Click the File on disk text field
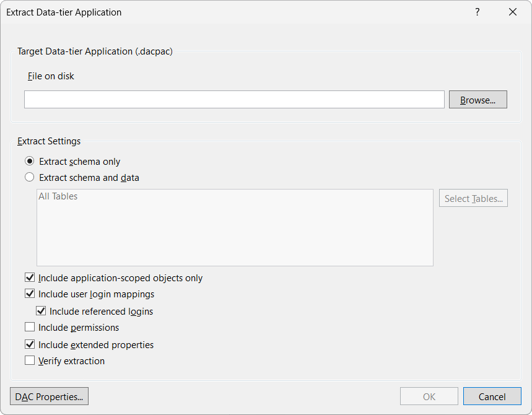This screenshot has width=532, height=415. [x=234, y=99]
